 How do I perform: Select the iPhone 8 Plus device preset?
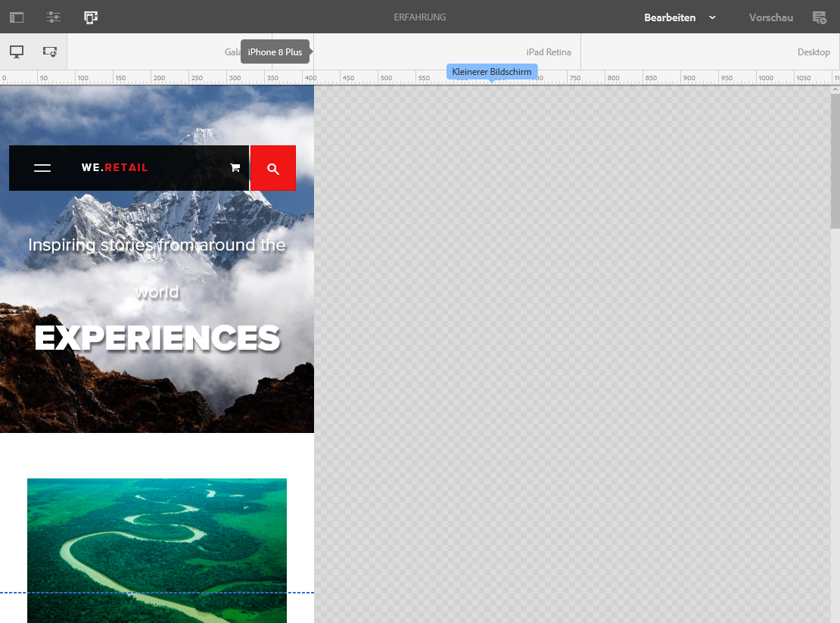tap(275, 51)
